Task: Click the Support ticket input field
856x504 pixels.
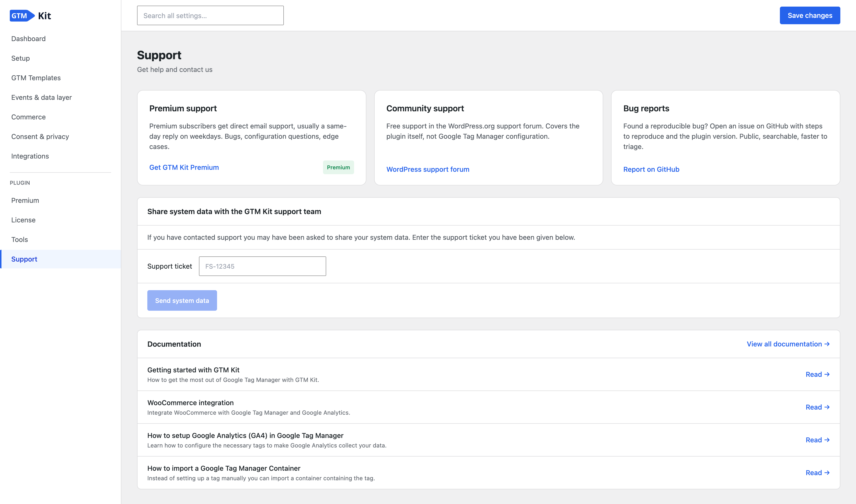Action: coord(263,266)
